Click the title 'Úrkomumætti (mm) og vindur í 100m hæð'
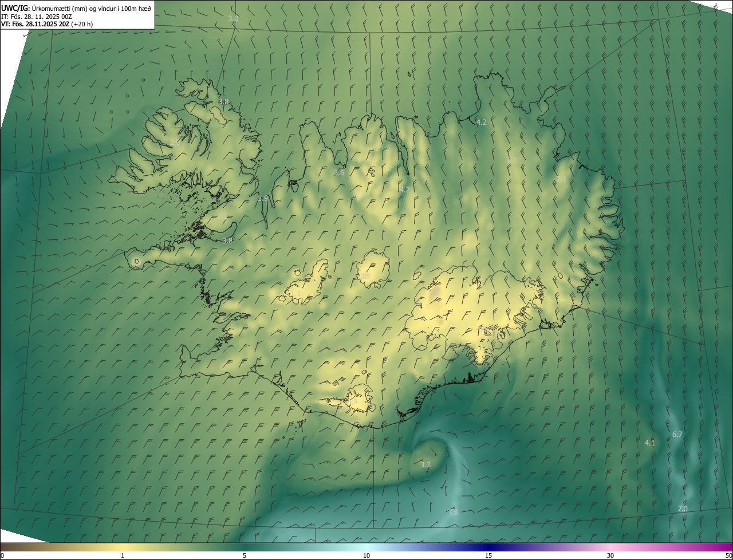Image resolution: width=733 pixels, height=560 pixels. click(x=91, y=8)
